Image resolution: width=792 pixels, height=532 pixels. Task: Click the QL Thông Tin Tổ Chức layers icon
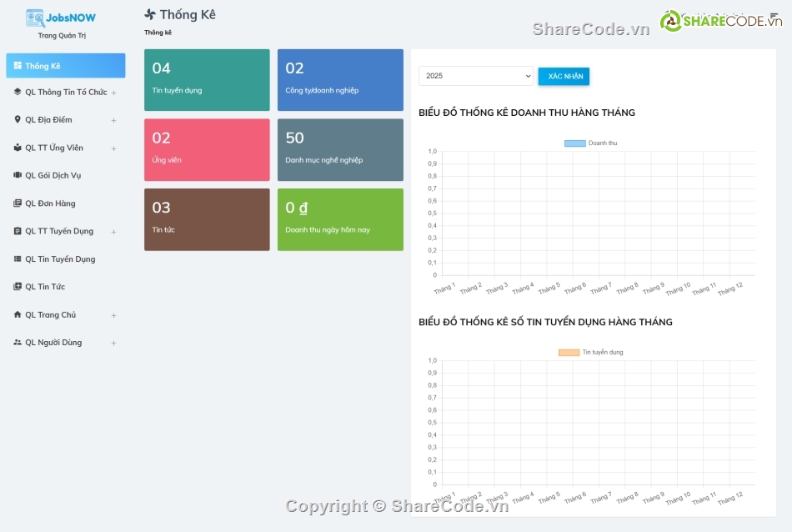(18, 92)
